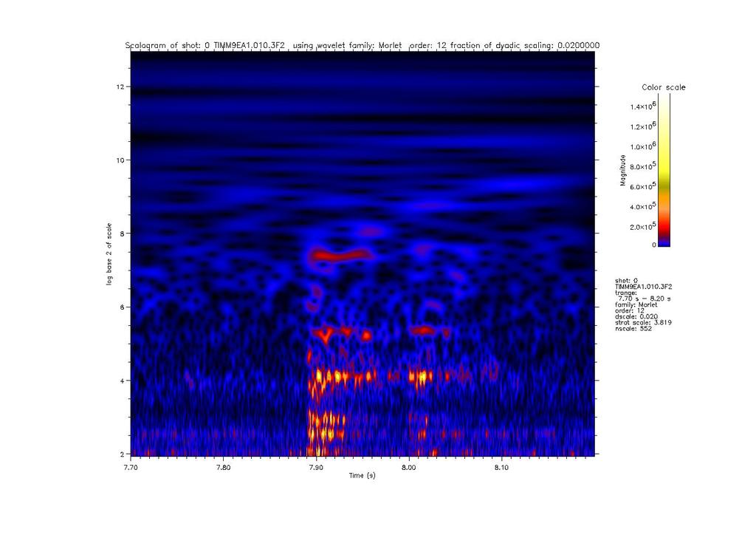Select the 2.0×10^5 color scale value

point(643,226)
